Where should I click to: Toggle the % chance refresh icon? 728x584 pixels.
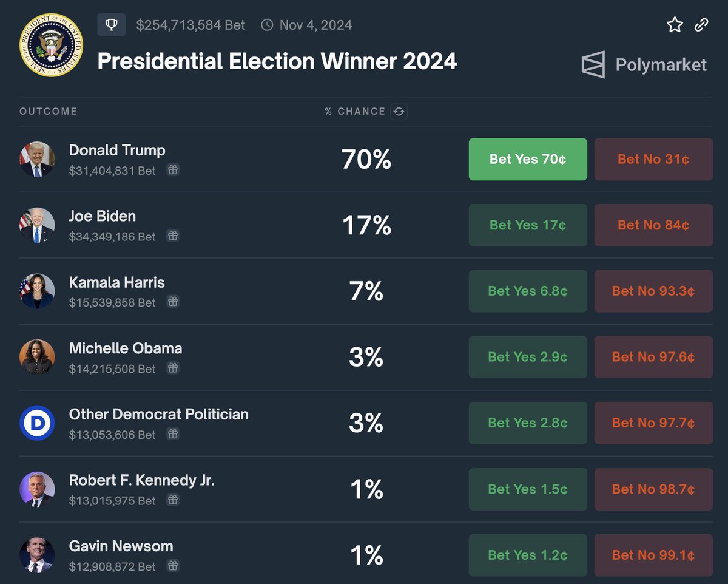(399, 111)
